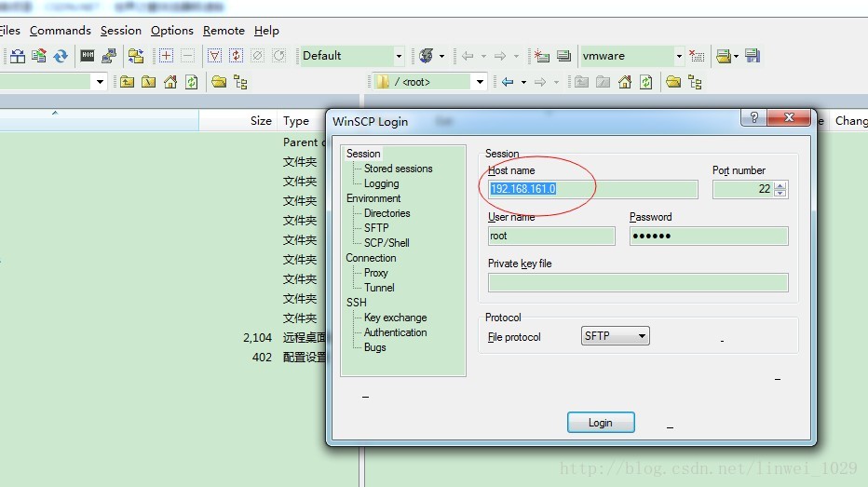Open the Commands menu

coord(61,31)
